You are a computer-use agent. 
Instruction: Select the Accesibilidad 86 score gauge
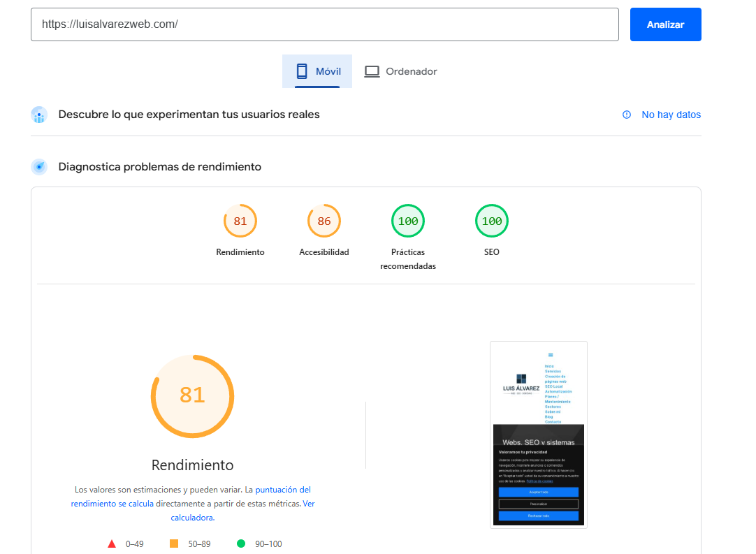(x=324, y=221)
